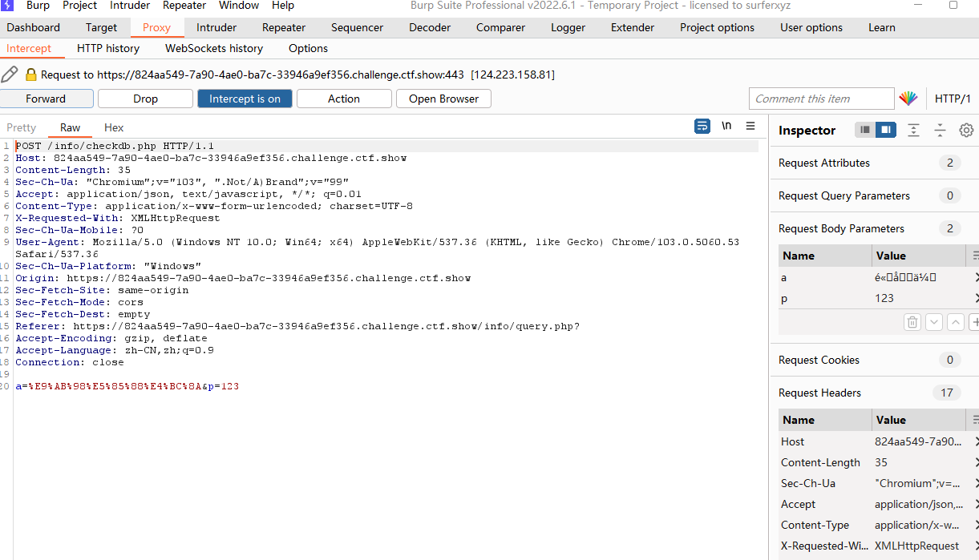
Task: Minimize the Burp Suite window
Action: pos(917,6)
